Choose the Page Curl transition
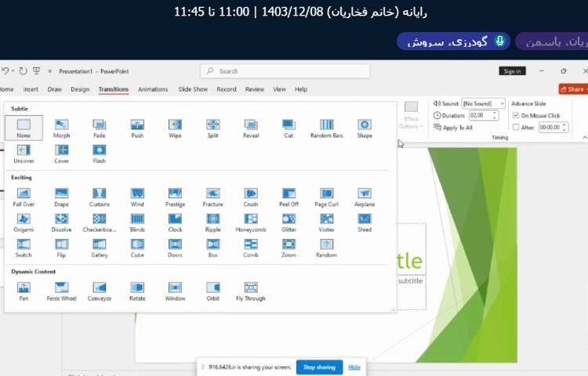Viewport: 588px width, 376px height. coord(327,197)
